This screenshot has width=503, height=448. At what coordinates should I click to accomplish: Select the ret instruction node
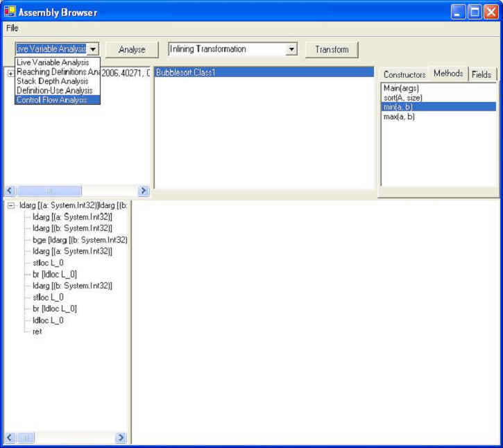[x=37, y=331]
